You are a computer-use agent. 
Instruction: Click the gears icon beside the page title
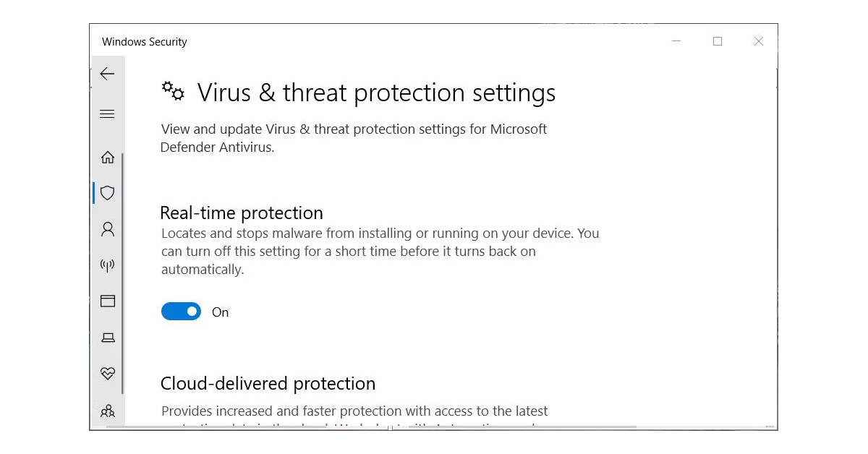pyautogui.click(x=173, y=92)
